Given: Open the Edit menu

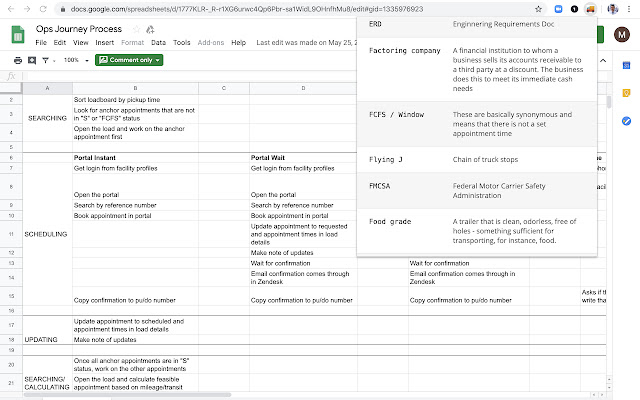Looking at the screenshot, I should click(60, 42).
